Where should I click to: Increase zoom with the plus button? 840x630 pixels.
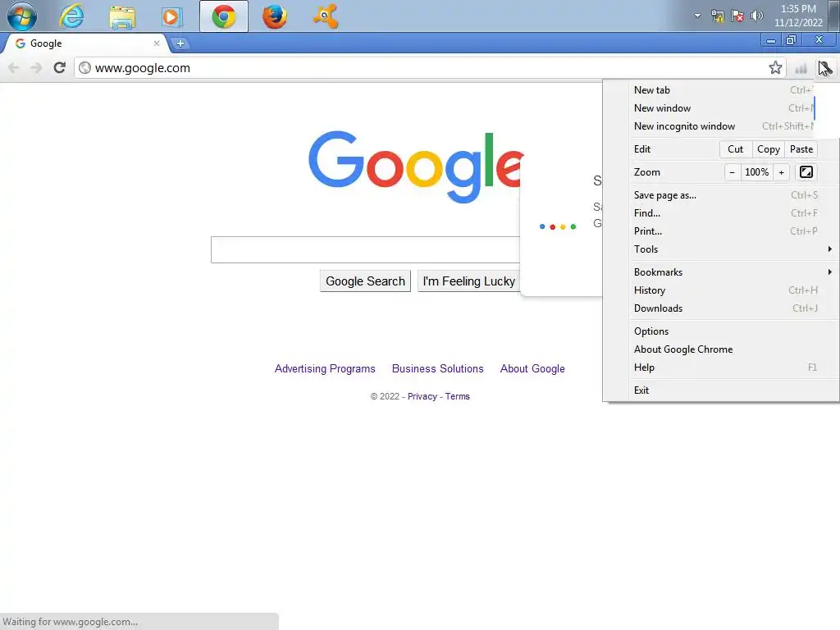pyautogui.click(x=781, y=172)
